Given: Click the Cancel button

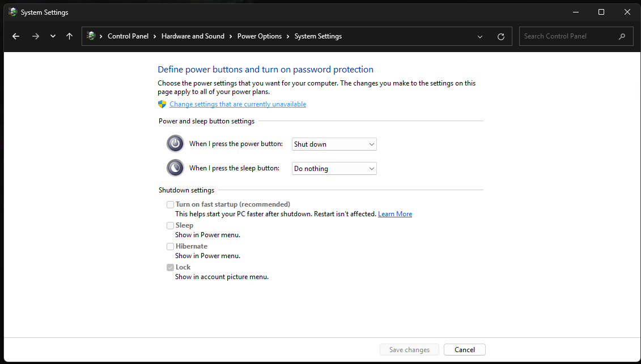Looking at the screenshot, I should coord(465,350).
